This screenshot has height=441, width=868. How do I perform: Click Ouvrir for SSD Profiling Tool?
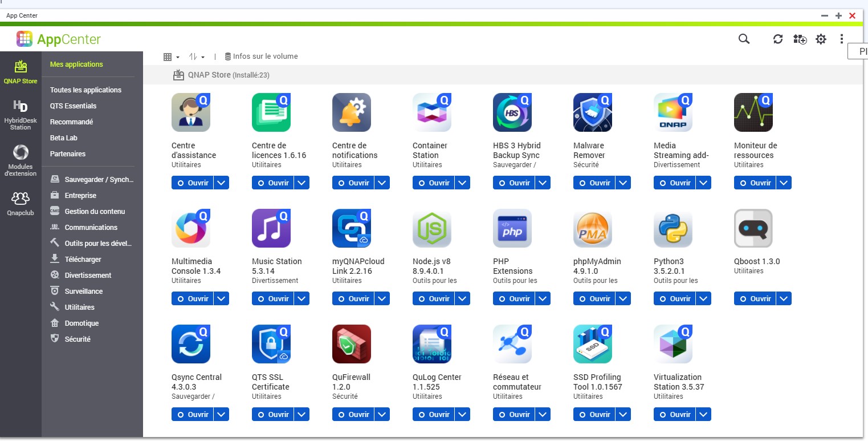[x=593, y=414]
